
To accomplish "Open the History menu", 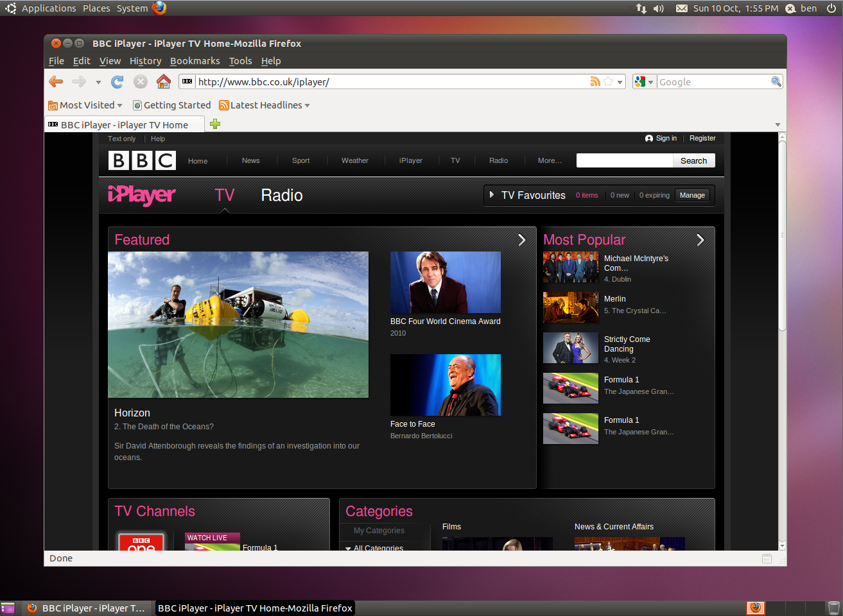I will point(145,61).
